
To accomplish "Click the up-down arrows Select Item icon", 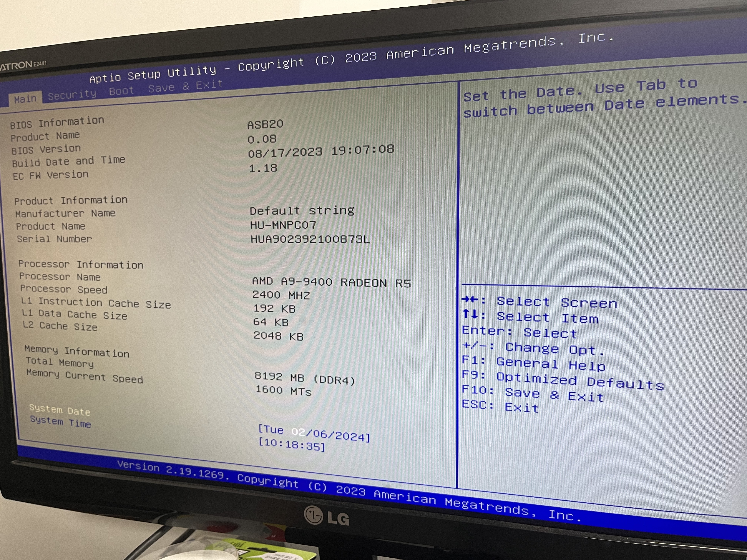I will click(x=470, y=314).
